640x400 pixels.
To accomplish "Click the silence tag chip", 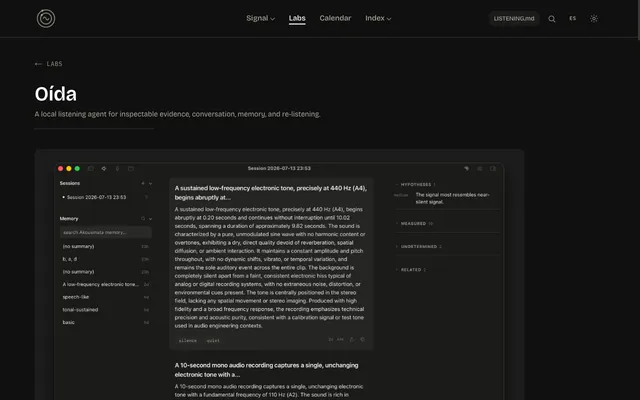I will 187,340.
